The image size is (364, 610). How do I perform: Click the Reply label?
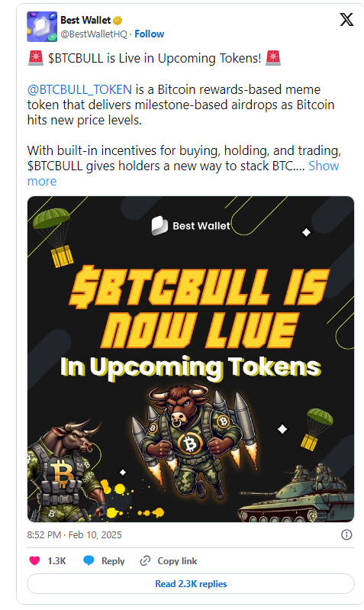click(x=113, y=561)
